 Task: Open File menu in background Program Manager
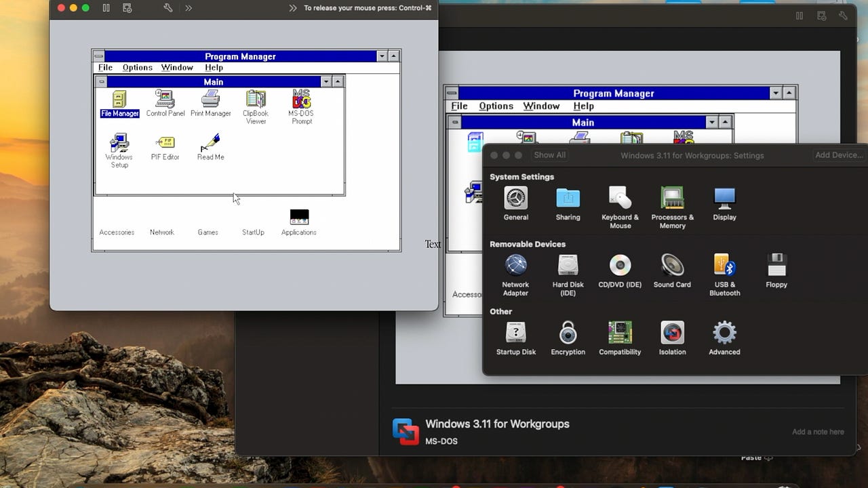pyautogui.click(x=459, y=106)
